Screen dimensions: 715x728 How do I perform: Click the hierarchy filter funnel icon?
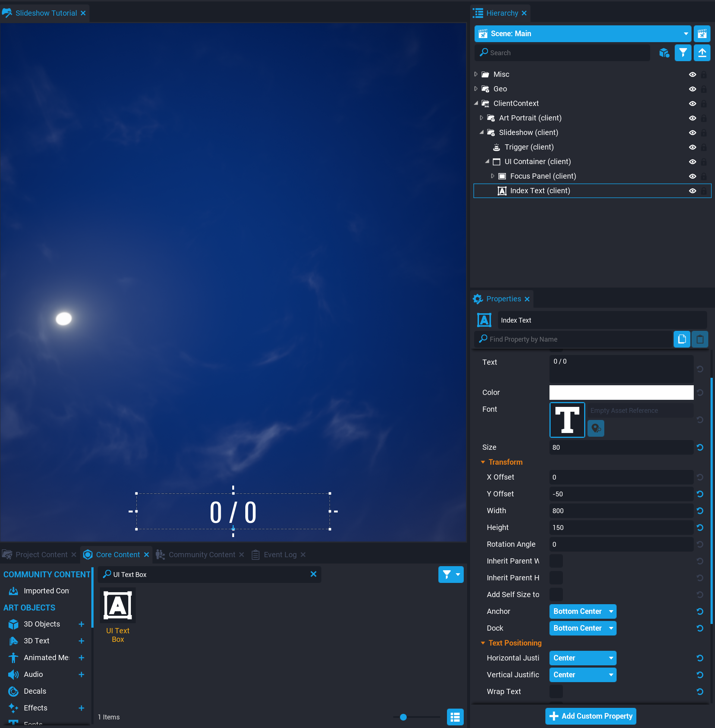[683, 53]
